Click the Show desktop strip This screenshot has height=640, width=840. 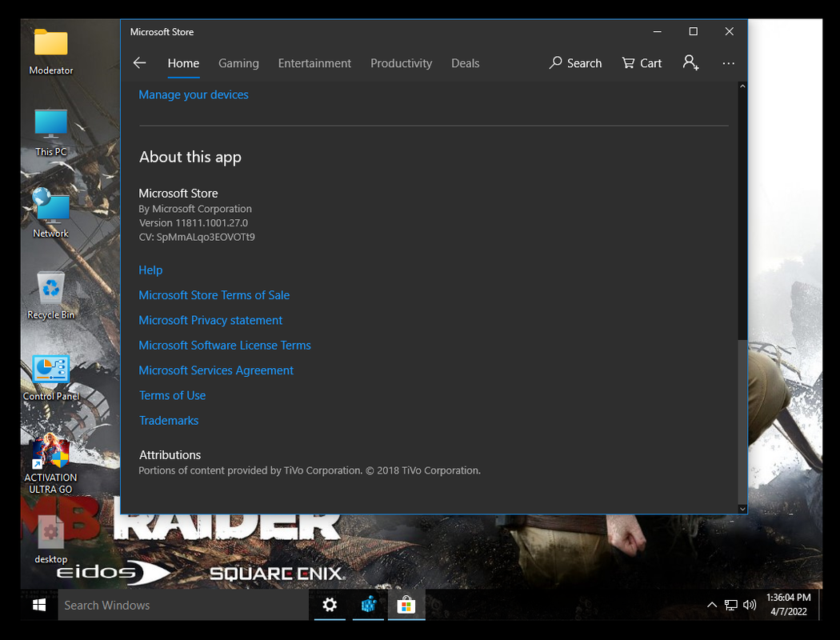820,605
